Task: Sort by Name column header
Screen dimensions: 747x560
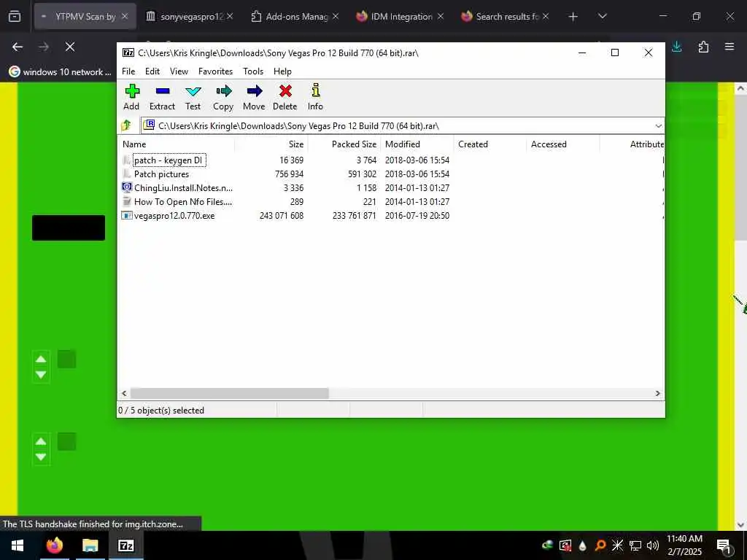Action: click(x=176, y=144)
